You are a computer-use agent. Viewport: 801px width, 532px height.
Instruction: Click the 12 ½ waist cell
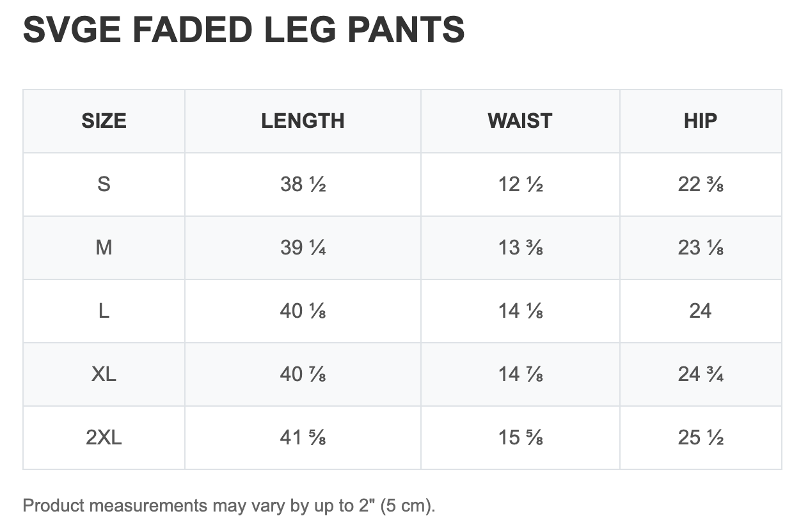click(x=520, y=184)
